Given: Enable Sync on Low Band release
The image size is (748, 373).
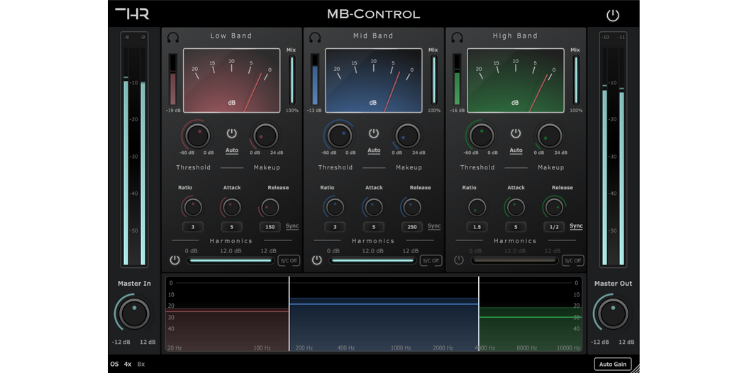Looking at the screenshot, I should [292, 226].
